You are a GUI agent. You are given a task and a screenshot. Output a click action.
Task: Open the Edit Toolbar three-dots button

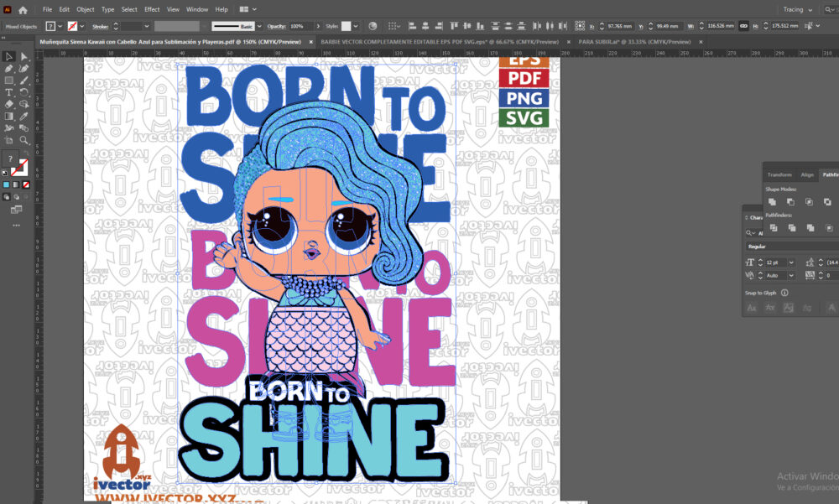coord(17,226)
